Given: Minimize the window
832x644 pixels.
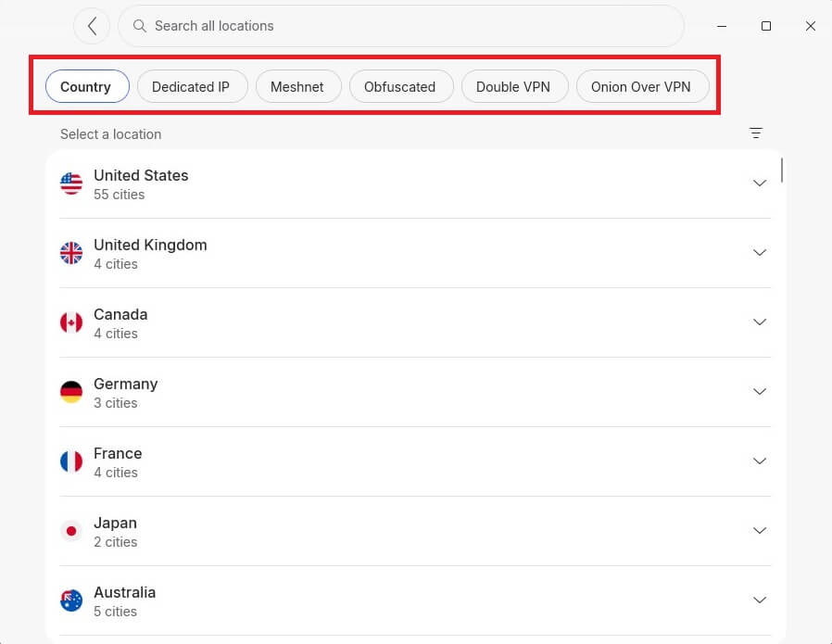Looking at the screenshot, I should (x=722, y=26).
